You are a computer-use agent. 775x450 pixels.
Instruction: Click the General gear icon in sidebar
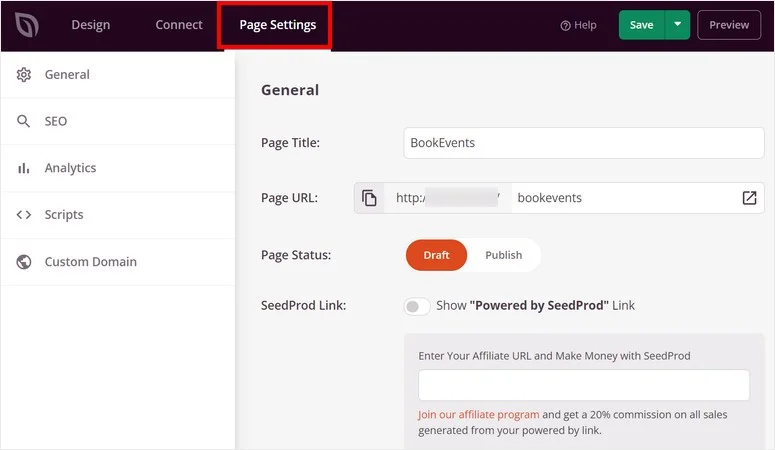[x=24, y=75]
